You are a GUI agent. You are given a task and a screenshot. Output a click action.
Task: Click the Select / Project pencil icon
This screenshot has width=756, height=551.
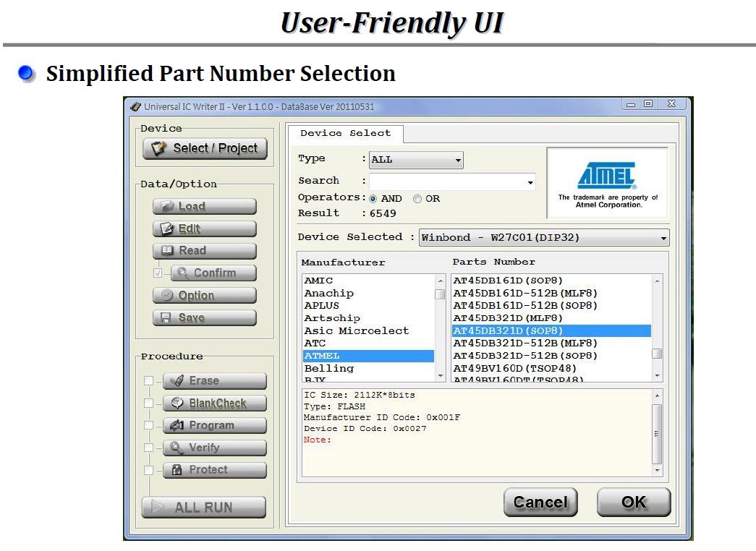click(158, 148)
